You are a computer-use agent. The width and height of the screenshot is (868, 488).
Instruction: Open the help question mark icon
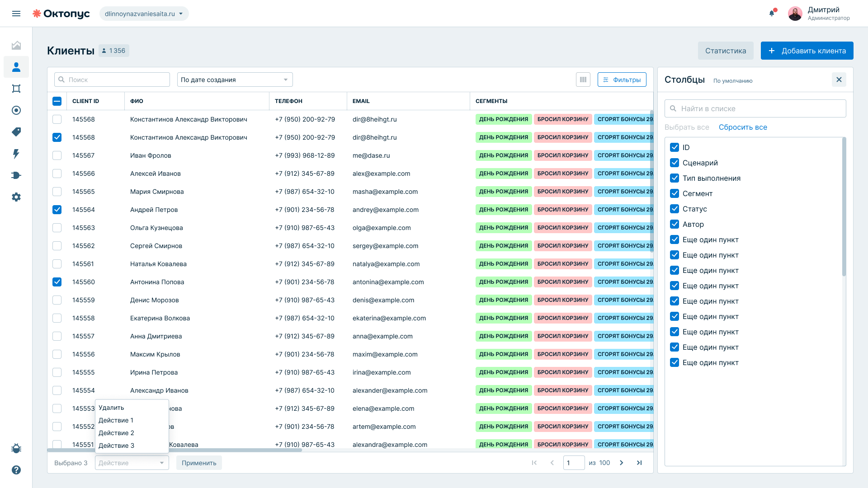click(16, 470)
